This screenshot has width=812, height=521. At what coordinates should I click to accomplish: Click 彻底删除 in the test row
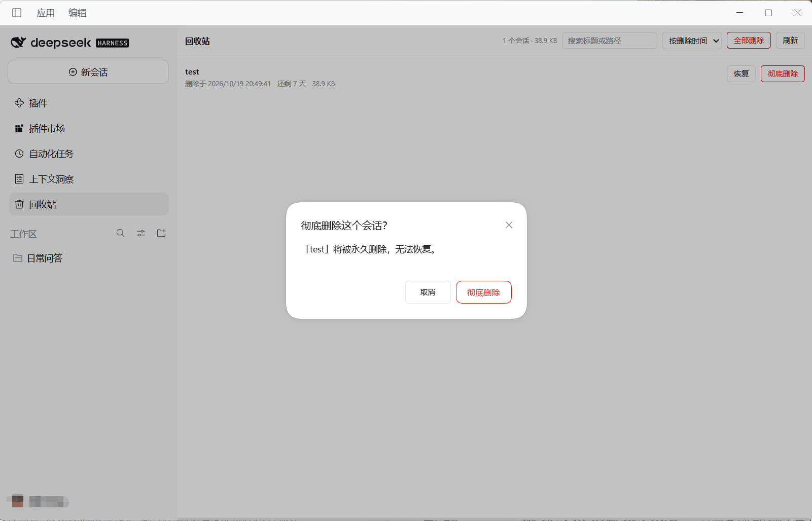[783, 74]
